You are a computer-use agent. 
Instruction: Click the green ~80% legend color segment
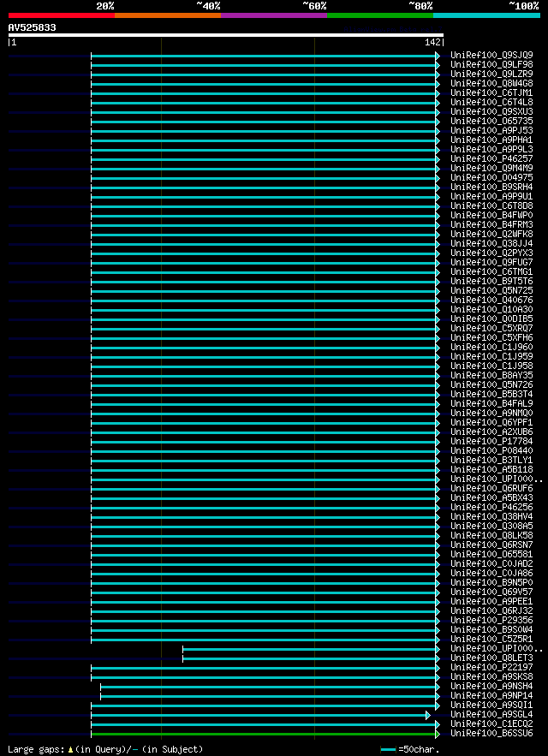[380, 15]
